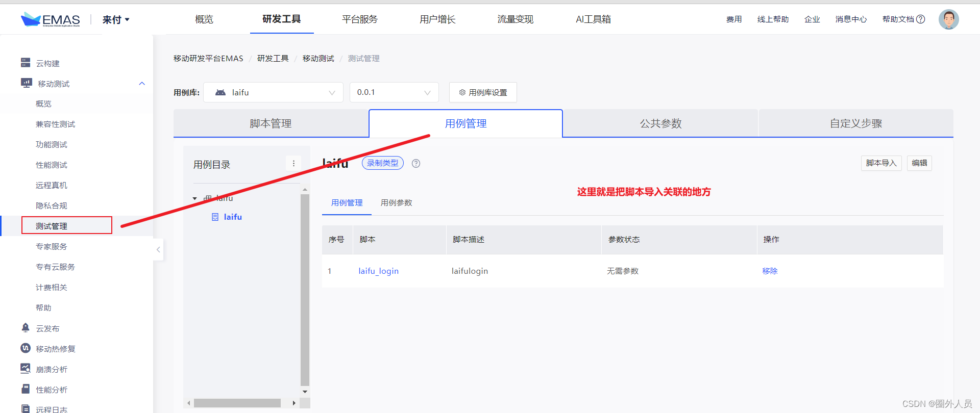Open the 企业 header link

(x=812, y=19)
